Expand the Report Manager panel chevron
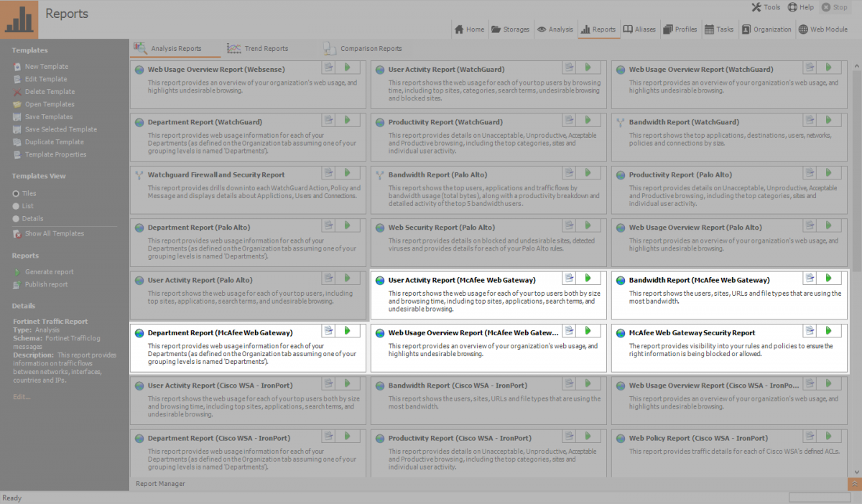This screenshot has width=862, height=504. 854,484
